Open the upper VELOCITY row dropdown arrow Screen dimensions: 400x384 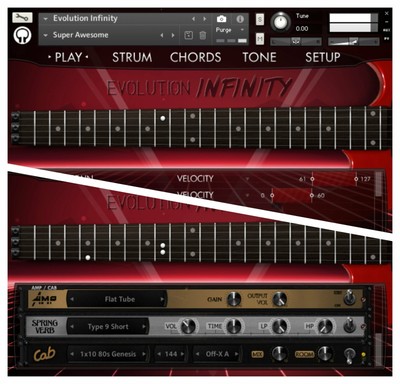click(247, 179)
